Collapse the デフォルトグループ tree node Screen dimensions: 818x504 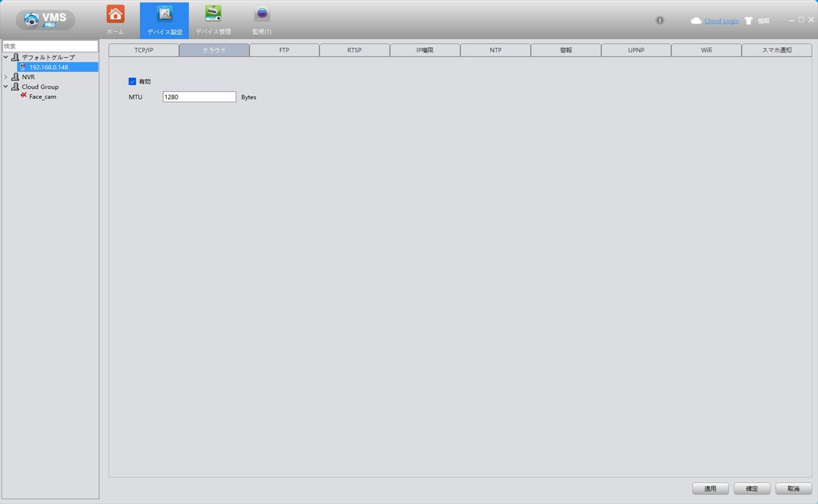[x=6, y=57]
